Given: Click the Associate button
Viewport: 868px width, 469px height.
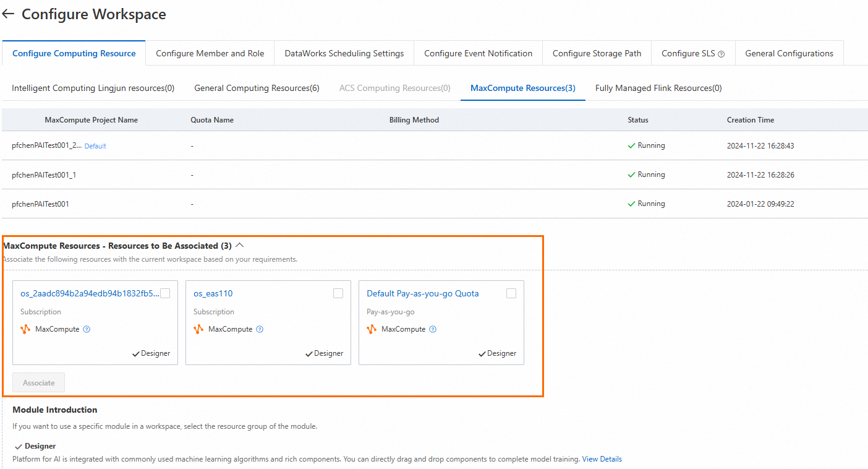Looking at the screenshot, I should [x=39, y=382].
